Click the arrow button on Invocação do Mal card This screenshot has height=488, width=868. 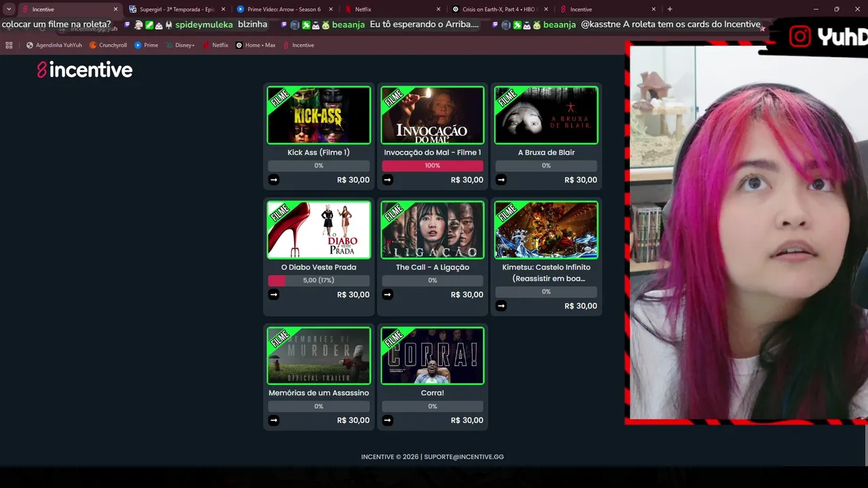click(x=387, y=180)
